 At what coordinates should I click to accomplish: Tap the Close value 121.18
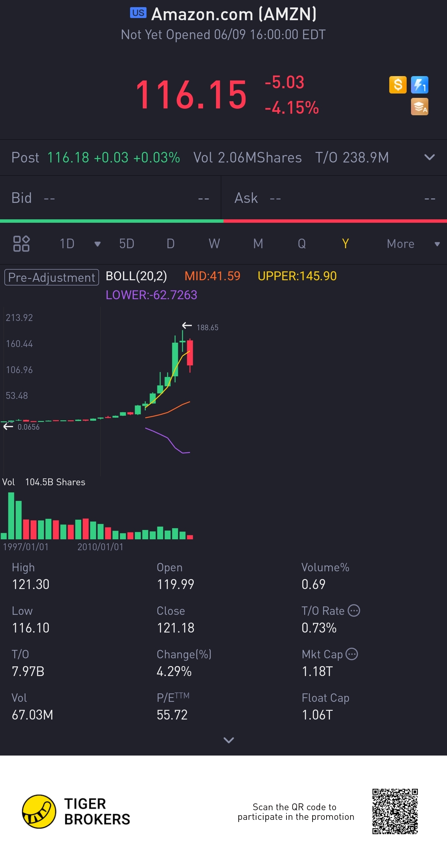(x=175, y=628)
